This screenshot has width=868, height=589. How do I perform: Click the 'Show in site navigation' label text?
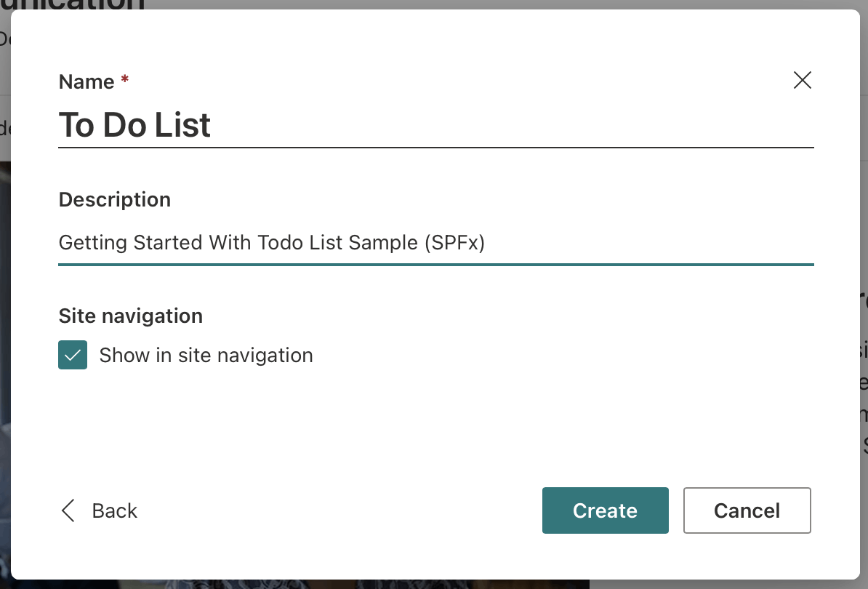coord(206,355)
